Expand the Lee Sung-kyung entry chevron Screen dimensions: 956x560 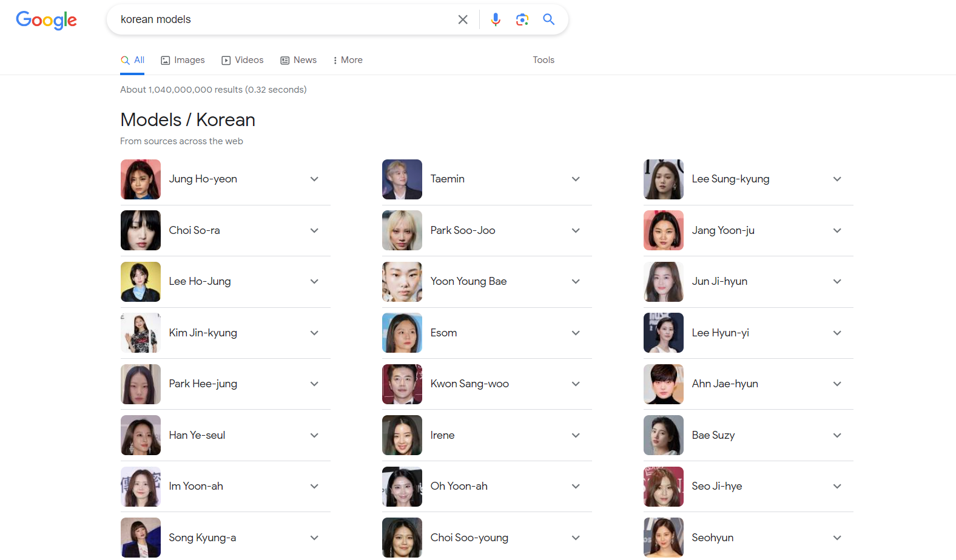[x=837, y=179]
